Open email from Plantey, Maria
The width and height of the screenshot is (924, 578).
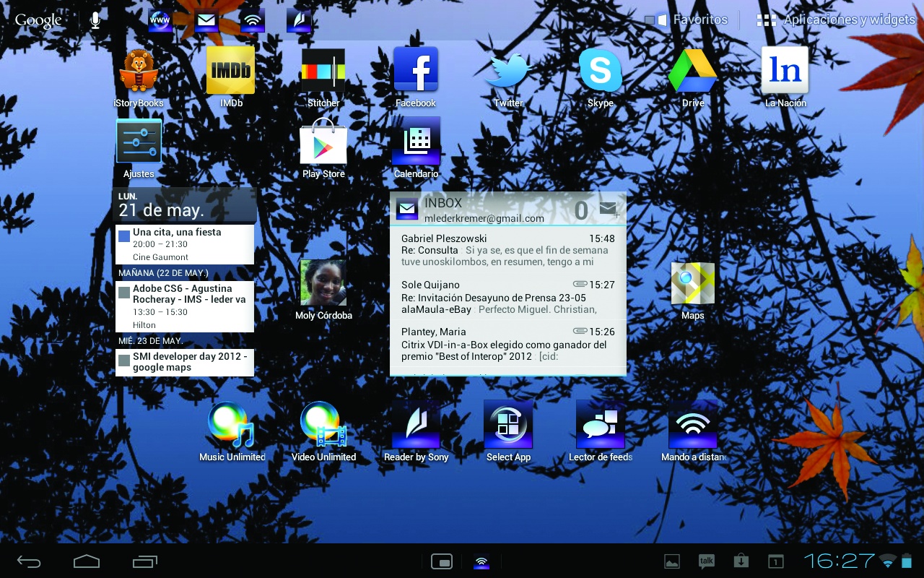click(x=508, y=343)
